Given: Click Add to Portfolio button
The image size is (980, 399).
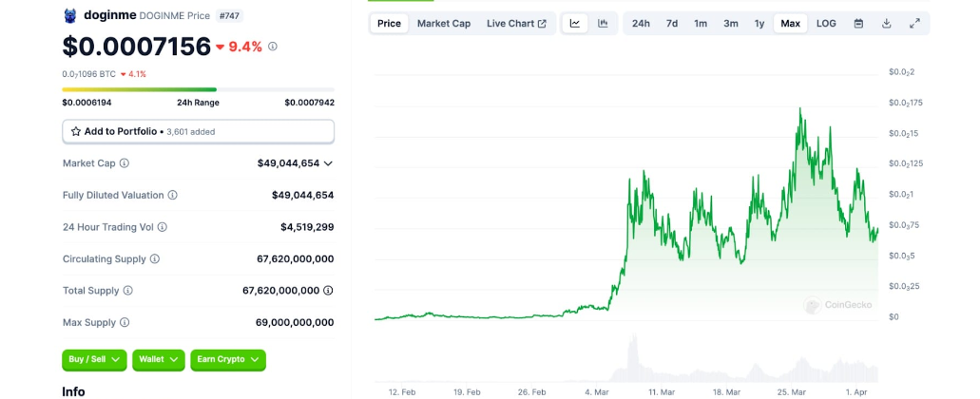Looking at the screenshot, I should [x=198, y=131].
